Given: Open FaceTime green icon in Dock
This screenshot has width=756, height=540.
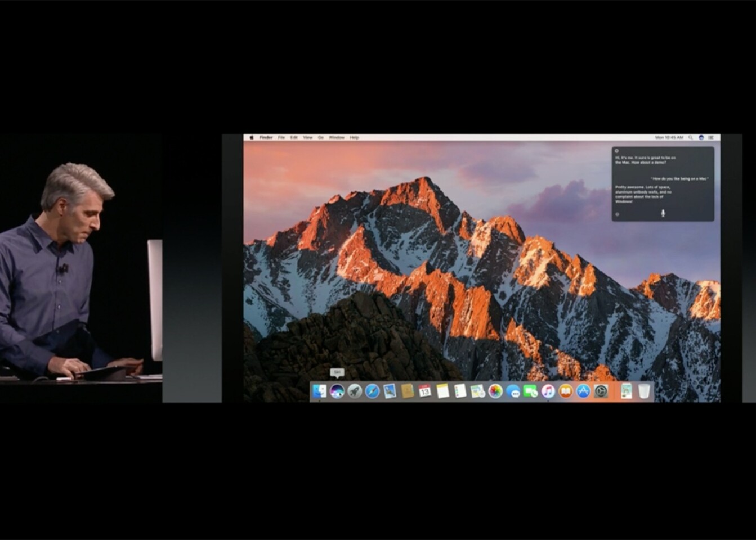Looking at the screenshot, I should click(530, 391).
